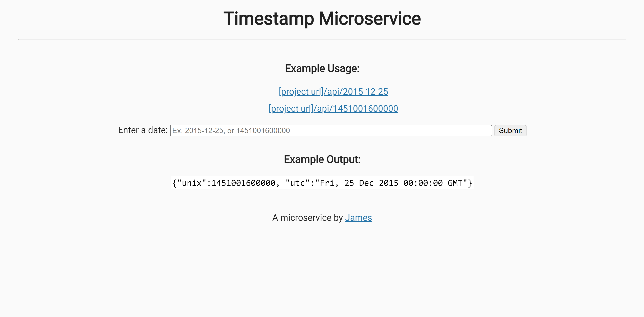
Task: Open the [project url]/api/1451001600000 example link
Action: tap(333, 108)
